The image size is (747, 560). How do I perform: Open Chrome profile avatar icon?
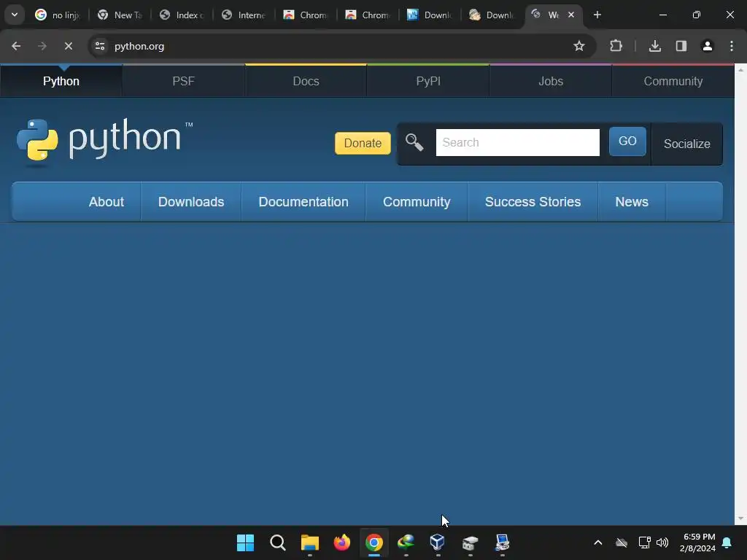click(707, 46)
